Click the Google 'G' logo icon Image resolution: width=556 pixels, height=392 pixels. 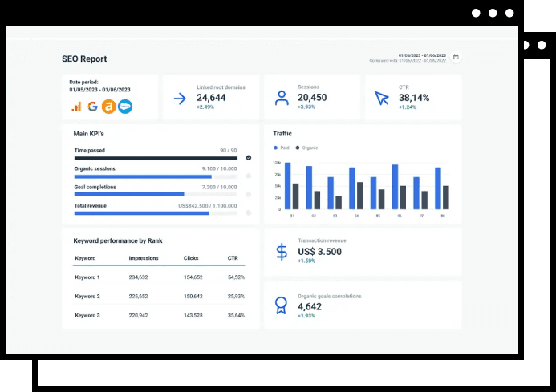coord(92,106)
